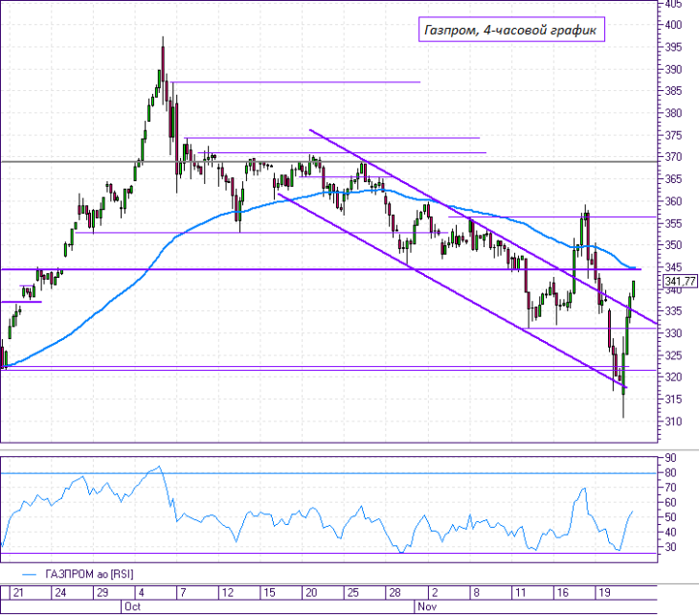Viewport: 699px width, 616px height.
Task: Select date label 16 on time axis
Action: (x=563, y=593)
